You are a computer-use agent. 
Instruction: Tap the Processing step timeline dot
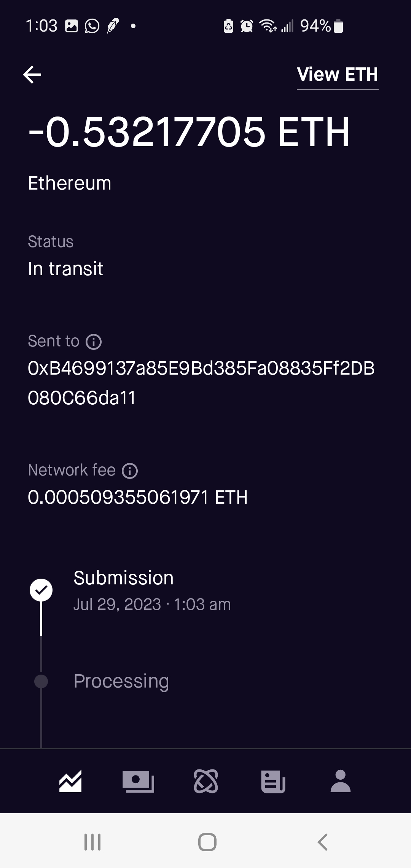click(x=41, y=681)
